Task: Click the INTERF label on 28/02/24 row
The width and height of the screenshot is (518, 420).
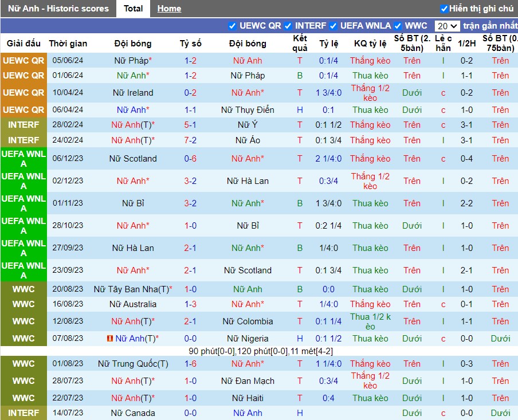Action: pos(23,124)
